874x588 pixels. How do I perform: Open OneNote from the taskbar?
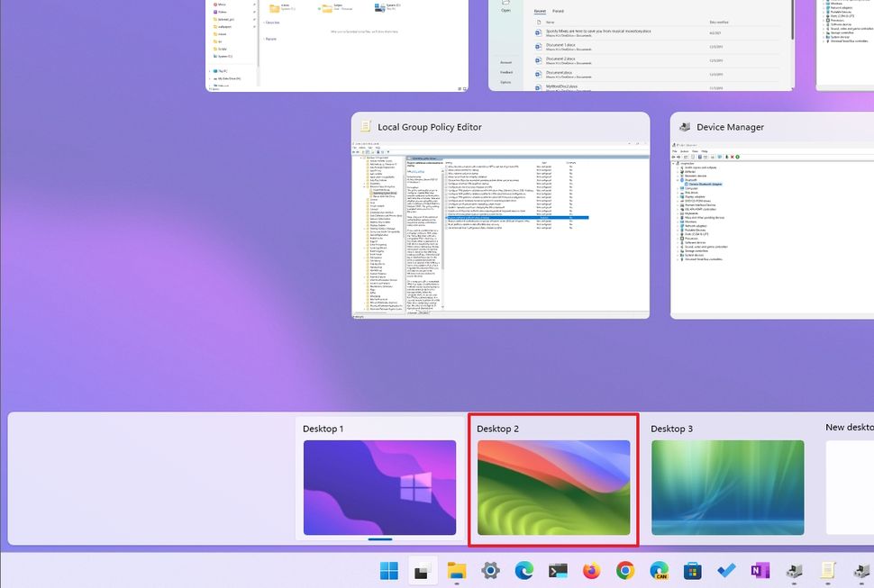(x=759, y=570)
